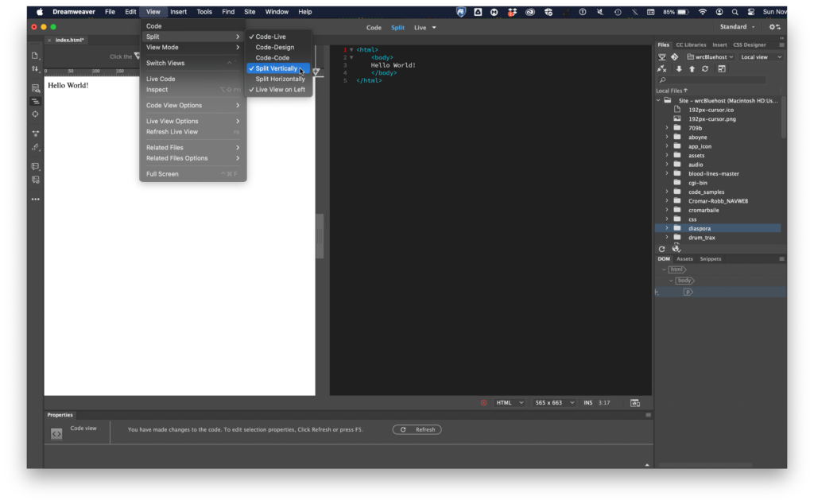The width and height of the screenshot is (814, 504).
Task: Toggle Split Horizontally in the submenu
Action: (x=280, y=79)
